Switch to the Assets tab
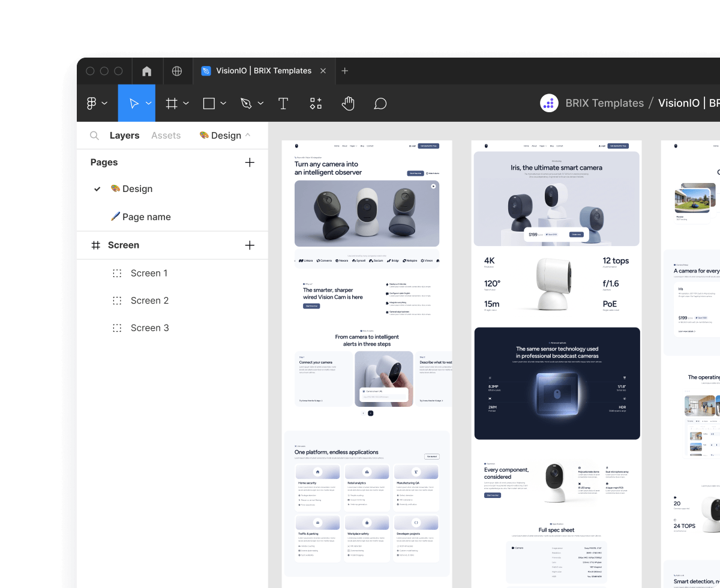720x588 pixels. [166, 136]
